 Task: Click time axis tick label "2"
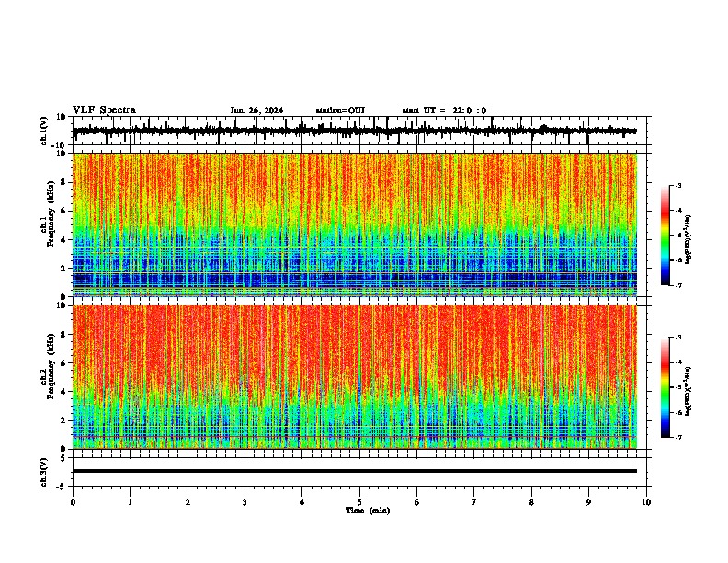[188, 502]
